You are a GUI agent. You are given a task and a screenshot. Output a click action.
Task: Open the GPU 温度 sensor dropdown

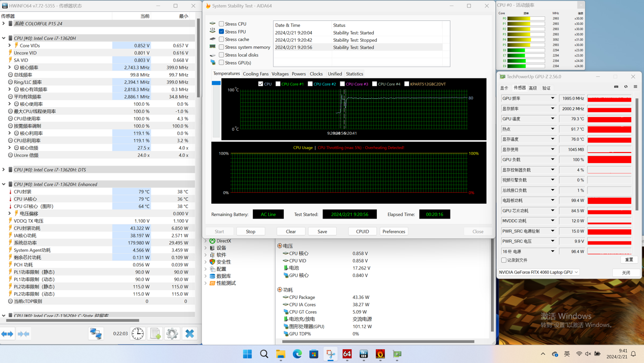[x=553, y=119]
